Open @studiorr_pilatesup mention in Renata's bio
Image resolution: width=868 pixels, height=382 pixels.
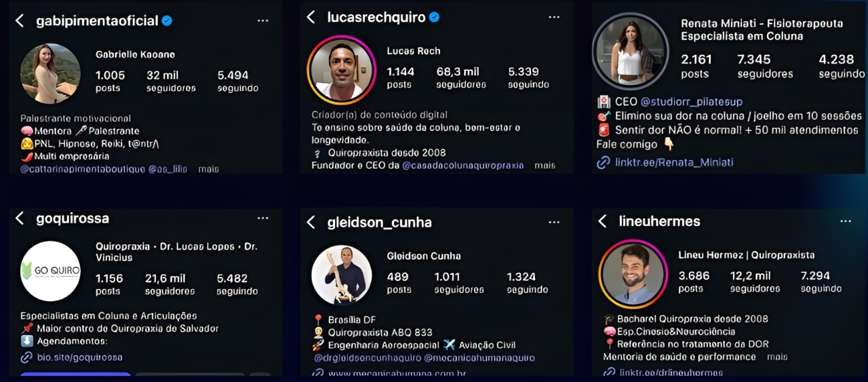point(687,102)
